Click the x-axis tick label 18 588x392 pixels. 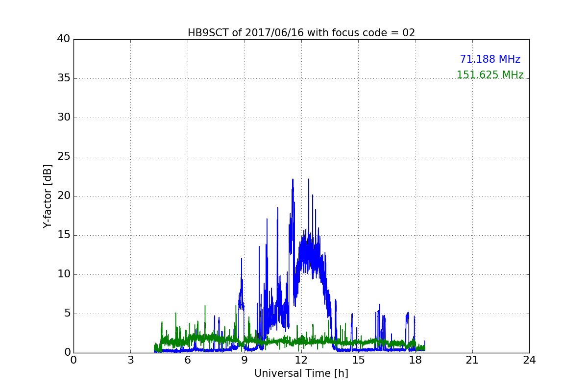pos(416,360)
